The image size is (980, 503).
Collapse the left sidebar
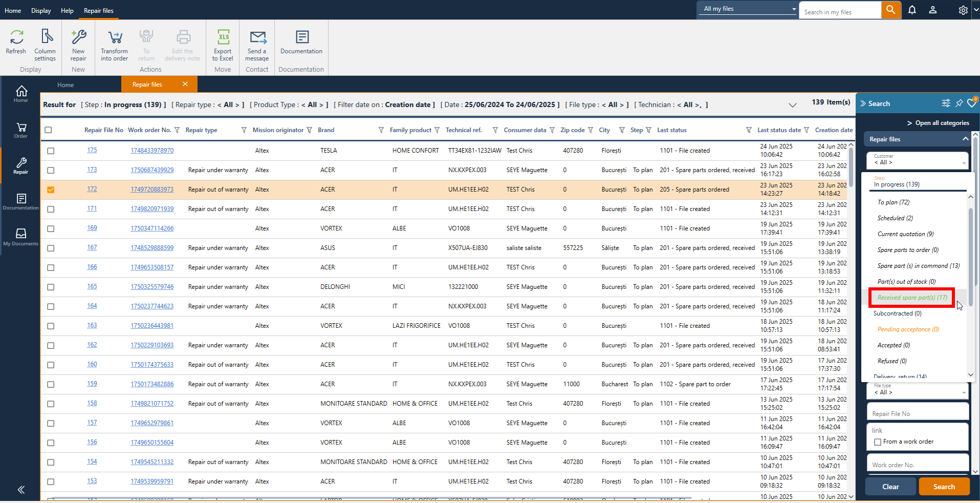[x=21, y=490]
